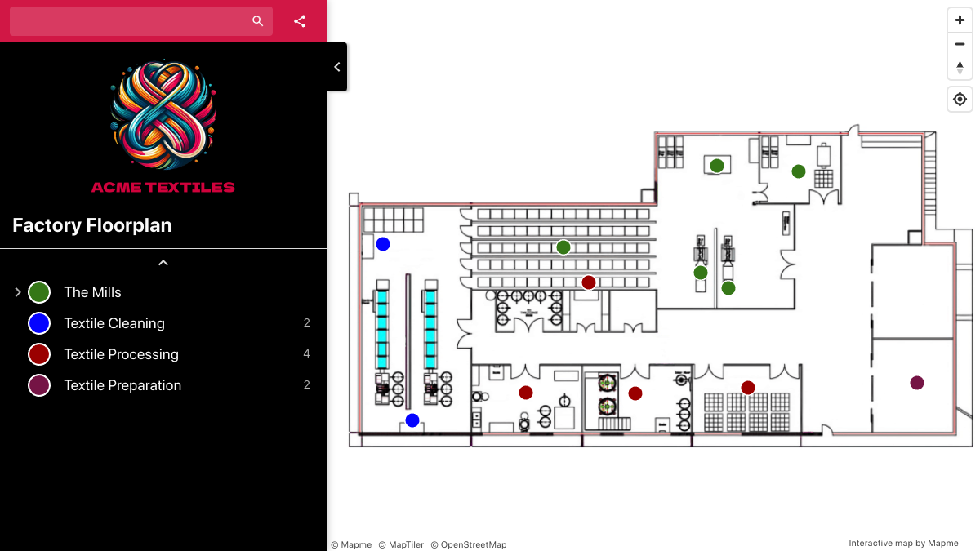Open the MapTiler attribution link
Viewport: 980px width, 551px height.
[401, 544]
